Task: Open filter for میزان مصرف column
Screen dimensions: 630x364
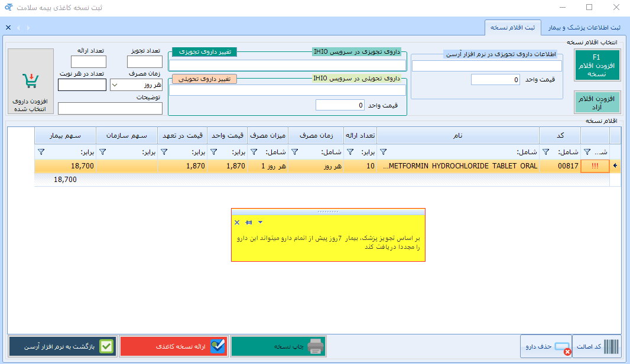Action: coord(254,152)
